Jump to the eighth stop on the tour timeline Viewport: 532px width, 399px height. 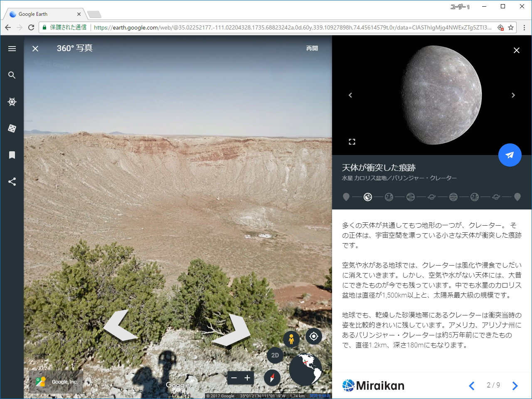pyautogui.click(x=496, y=197)
